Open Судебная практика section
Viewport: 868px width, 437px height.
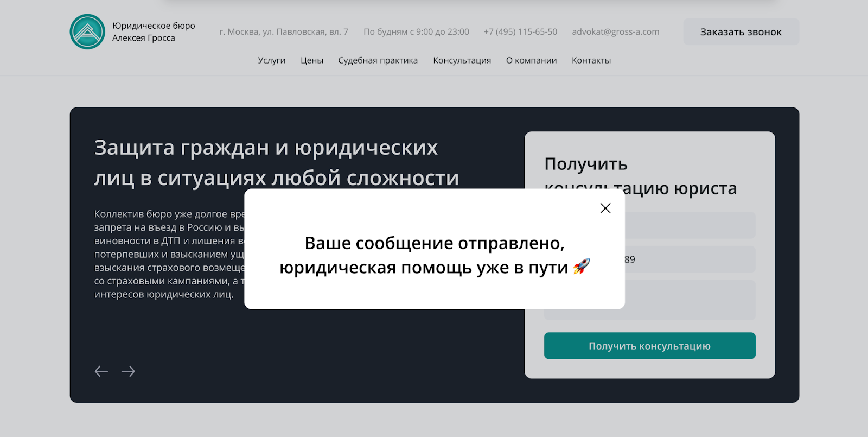click(x=378, y=61)
